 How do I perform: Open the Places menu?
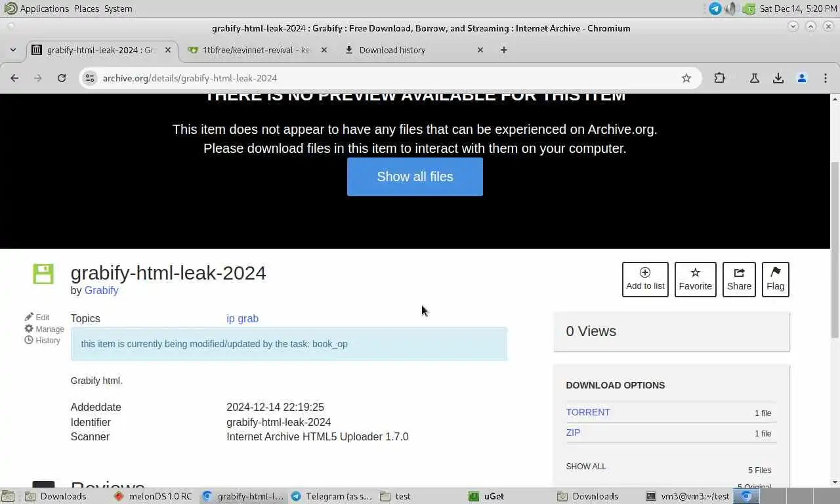87,9
